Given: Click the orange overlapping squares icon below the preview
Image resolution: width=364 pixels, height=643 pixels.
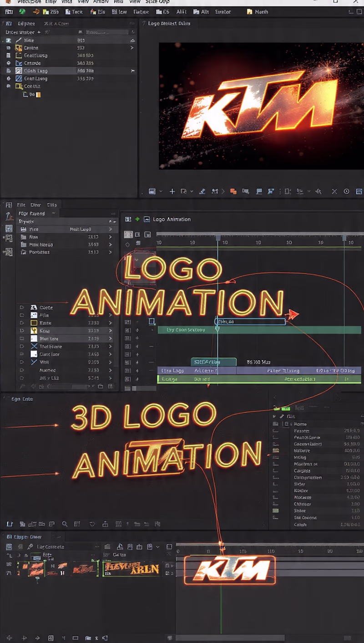Looking at the screenshot, I should [233, 192].
